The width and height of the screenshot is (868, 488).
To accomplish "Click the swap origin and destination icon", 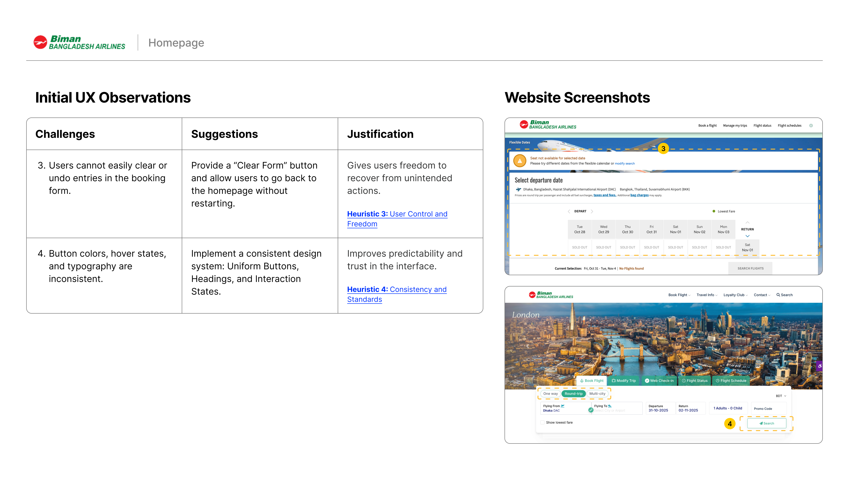I will 591,410.
